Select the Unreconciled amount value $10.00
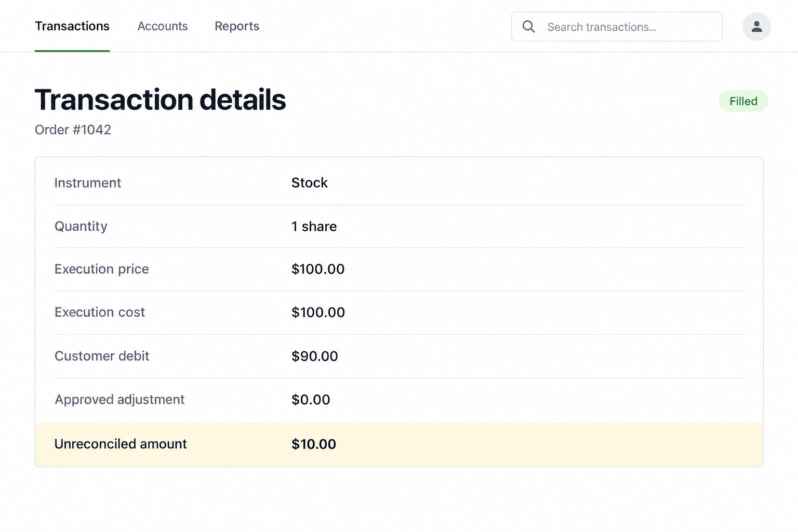Viewport: 798px width, 532px height. pyautogui.click(x=314, y=444)
